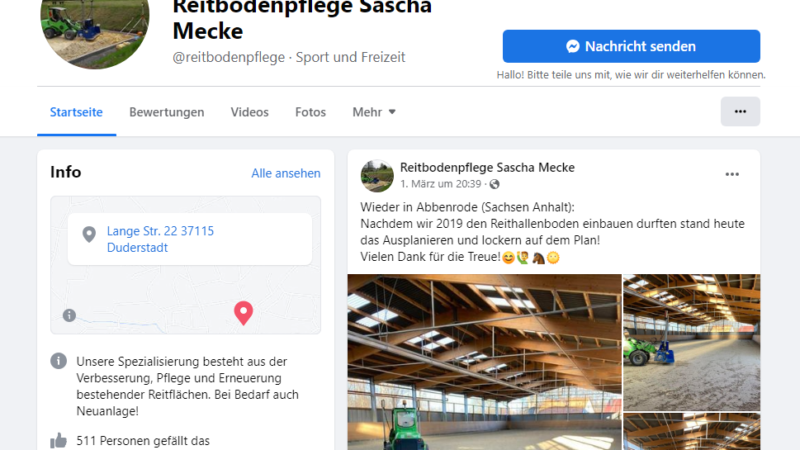Go to the Startseite tab

[76, 112]
